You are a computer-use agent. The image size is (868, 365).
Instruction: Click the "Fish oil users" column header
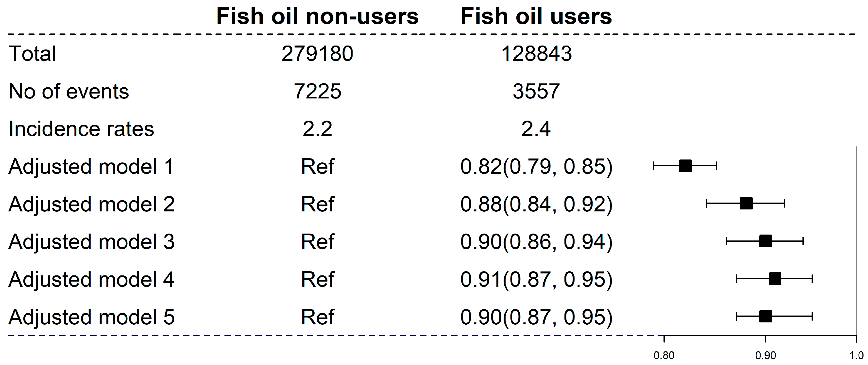tap(536, 16)
